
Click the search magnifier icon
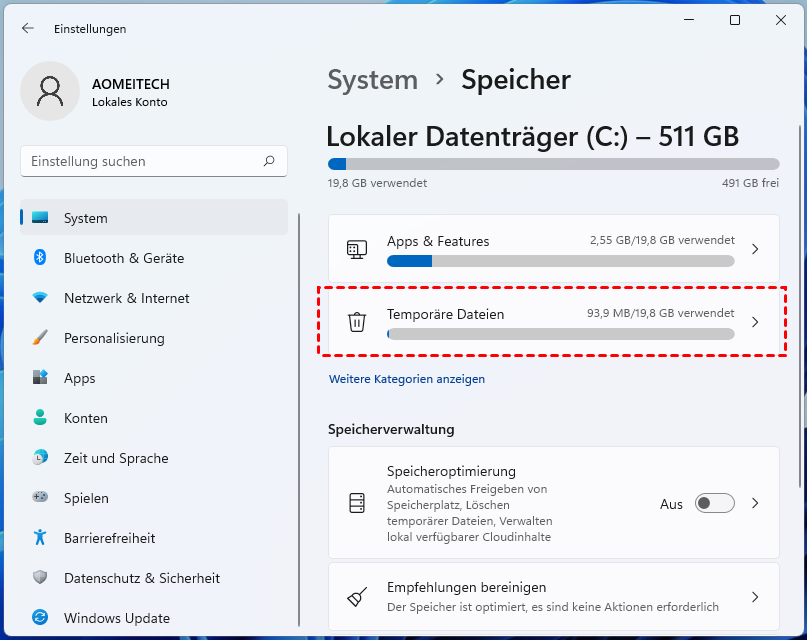pyautogui.click(x=269, y=161)
